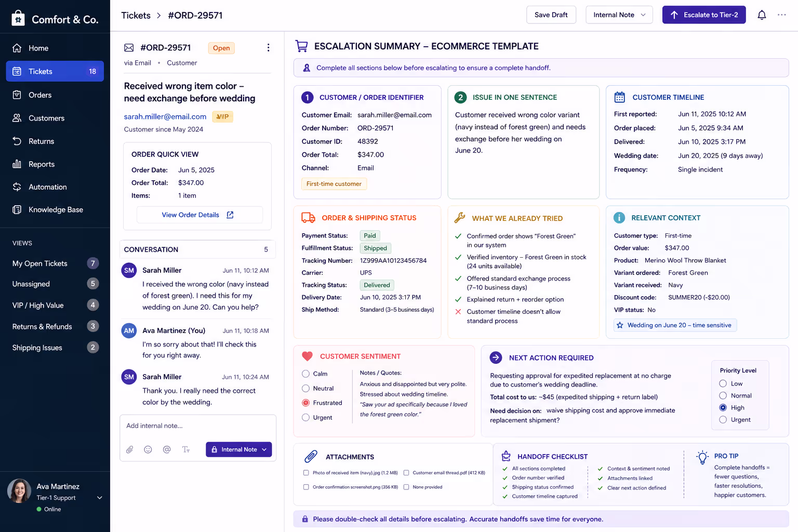The height and width of the screenshot is (532, 798).
Task: Select Frustrated sentiment radio button
Action: pos(305,403)
